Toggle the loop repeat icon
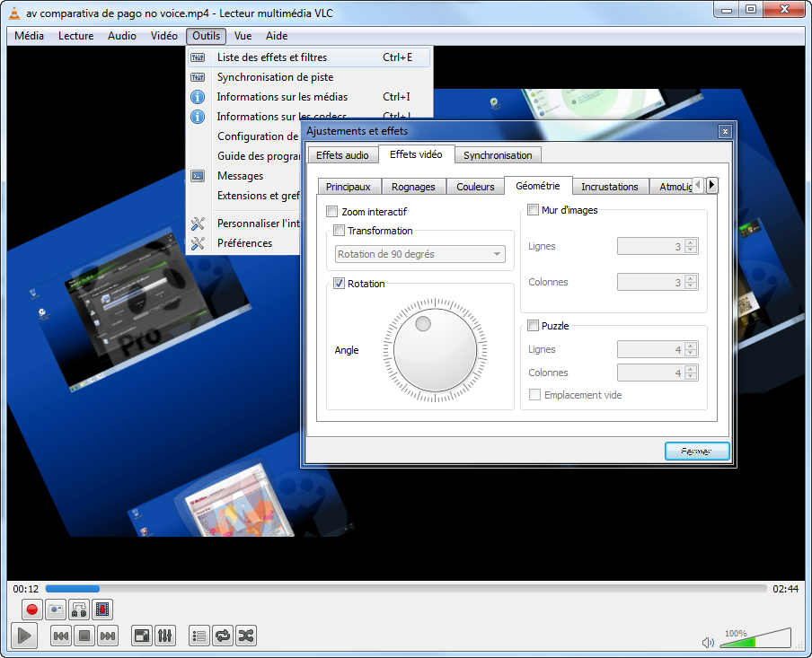 [223, 636]
